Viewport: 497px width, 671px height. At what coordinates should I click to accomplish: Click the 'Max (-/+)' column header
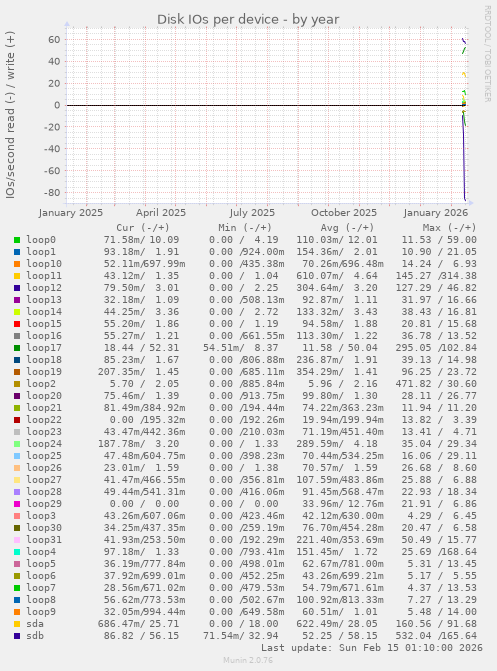pos(449,228)
